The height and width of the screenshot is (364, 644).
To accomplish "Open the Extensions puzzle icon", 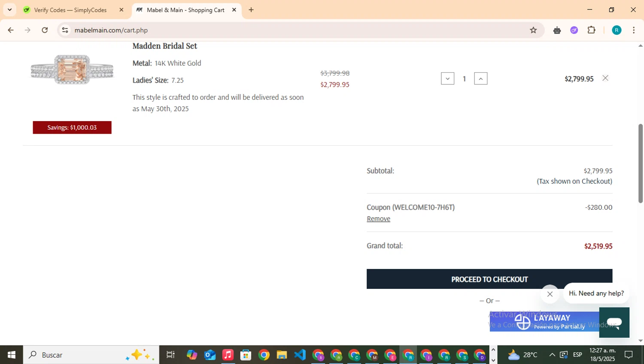I will [x=592, y=30].
